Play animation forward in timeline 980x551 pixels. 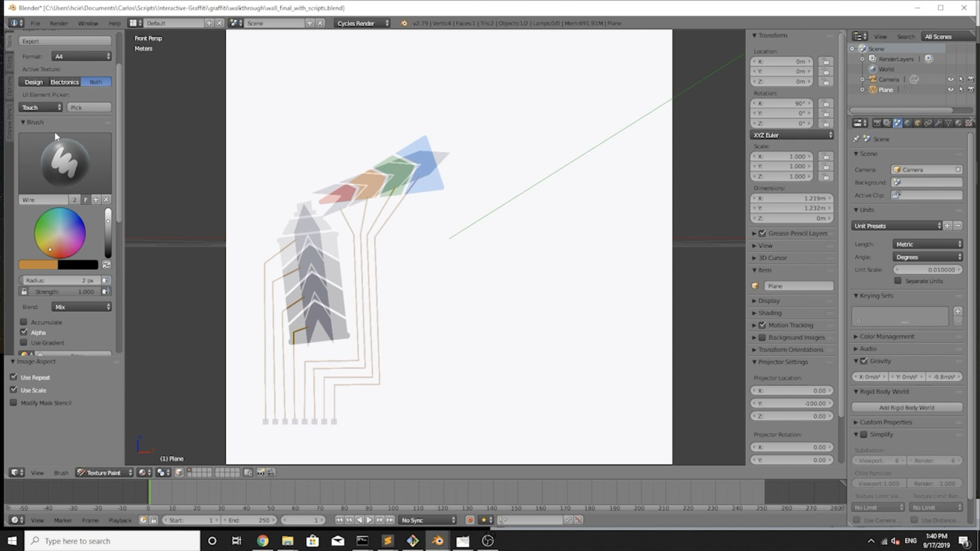coord(369,520)
